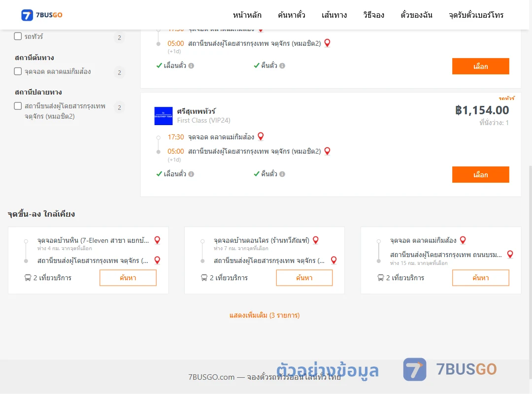Click ศรีสุเทพทัวร์ operator name

click(x=196, y=111)
